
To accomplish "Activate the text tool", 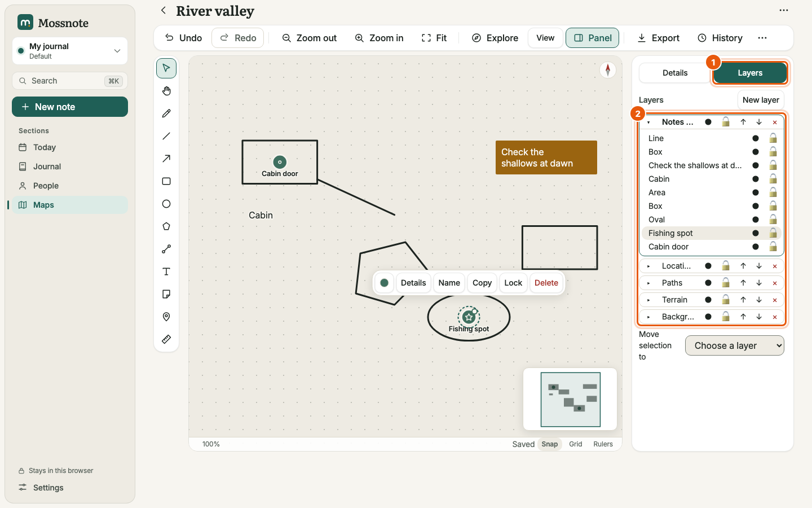I will pos(166,271).
